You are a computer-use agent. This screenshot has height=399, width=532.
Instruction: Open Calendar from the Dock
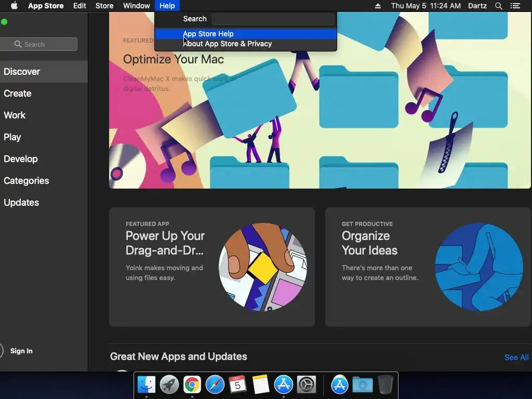coord(237,384)
